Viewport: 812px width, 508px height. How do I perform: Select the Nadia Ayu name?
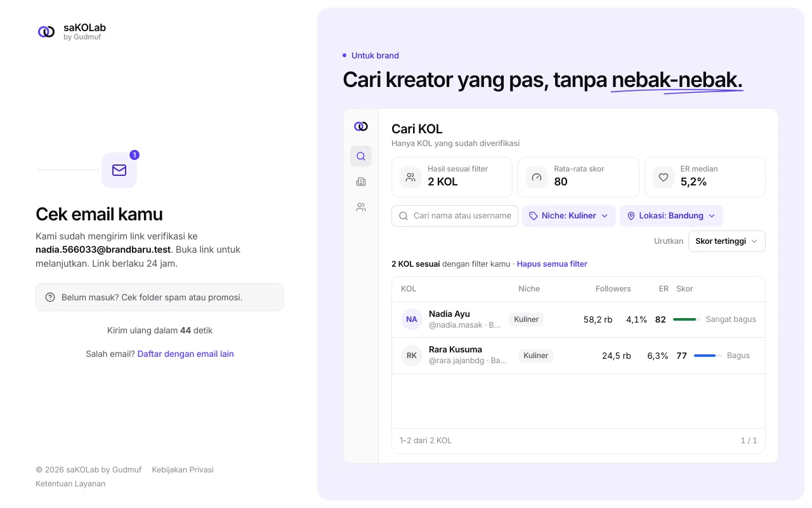tap(449, 314)
